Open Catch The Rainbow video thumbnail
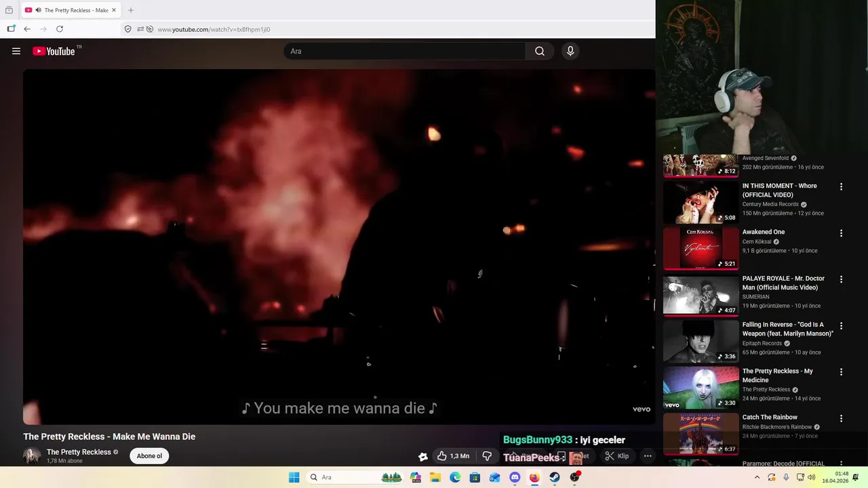The width and height of the screenshot is (868, 488). coord(701,433)
